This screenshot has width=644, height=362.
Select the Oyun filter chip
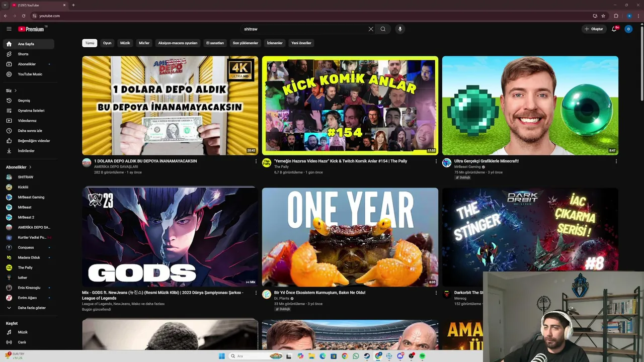[x=107, y=43]
